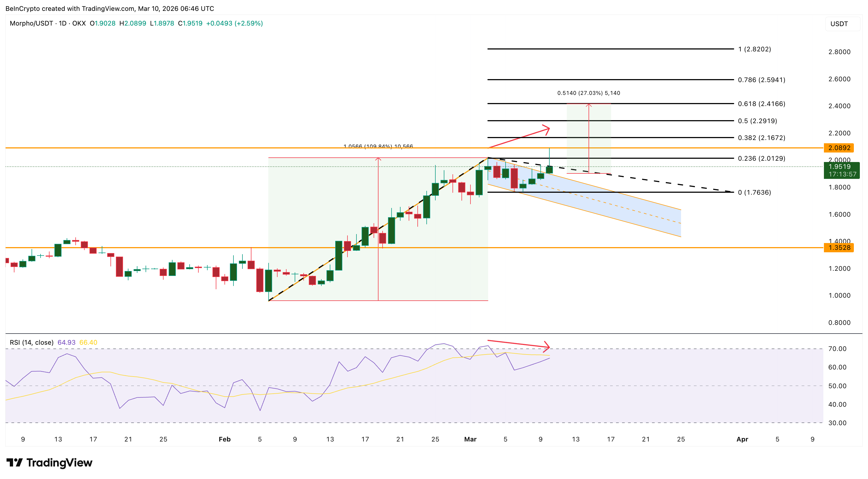The width and height of the screenshot is (868, 479).
Task: Click the Feb label on the time axis
Action: [224, 439]
